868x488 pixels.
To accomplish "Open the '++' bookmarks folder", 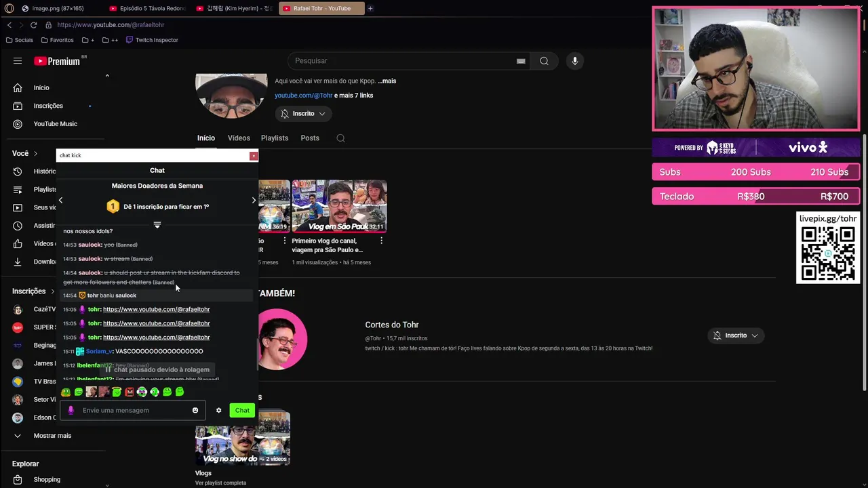I will [x=111, y=40].
